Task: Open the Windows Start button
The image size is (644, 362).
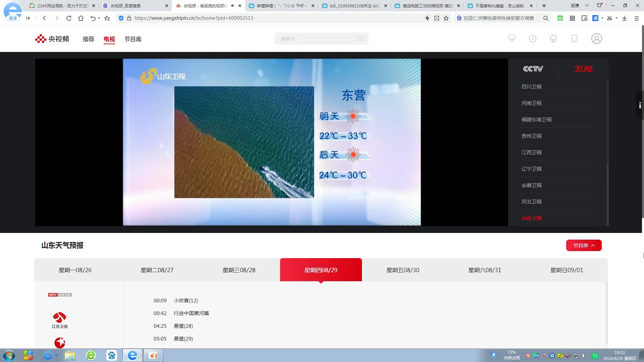Action: (9, 355)
